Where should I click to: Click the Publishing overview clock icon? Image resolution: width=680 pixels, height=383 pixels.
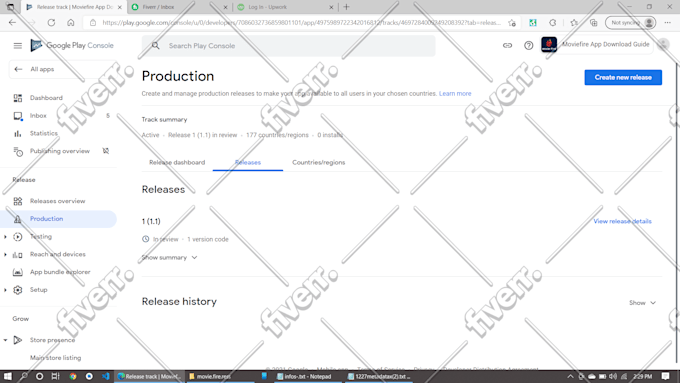pos(18,151)
